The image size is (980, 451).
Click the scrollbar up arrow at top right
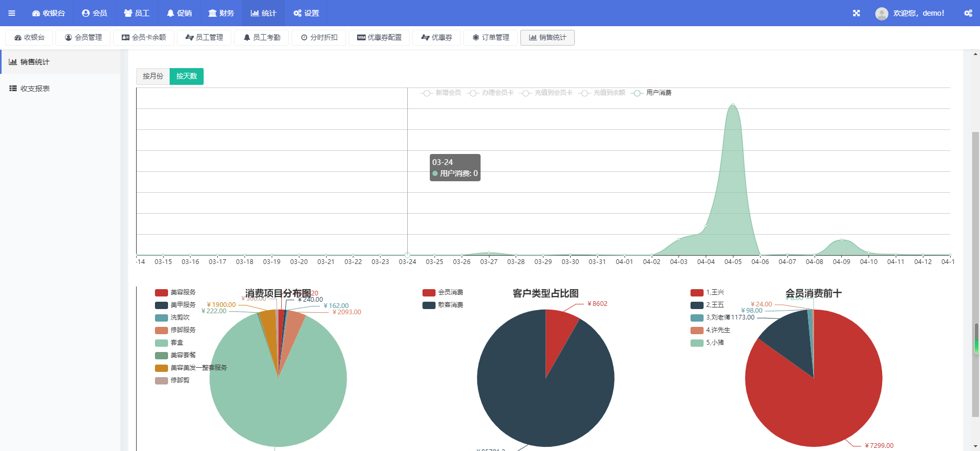pyautogui.click(x=975, y=54)
